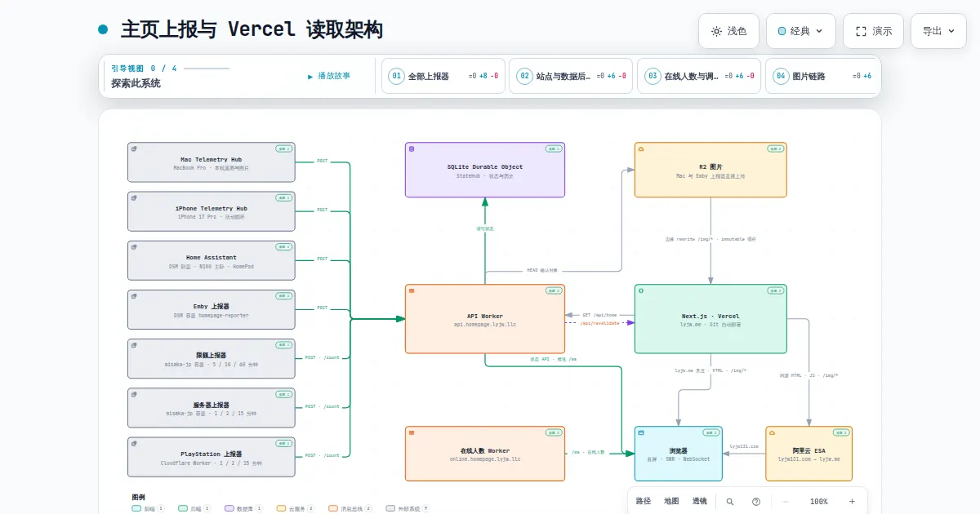Select story step 04 图片链路
This screenshot has height=514, width=980.
tap(822, 76)
